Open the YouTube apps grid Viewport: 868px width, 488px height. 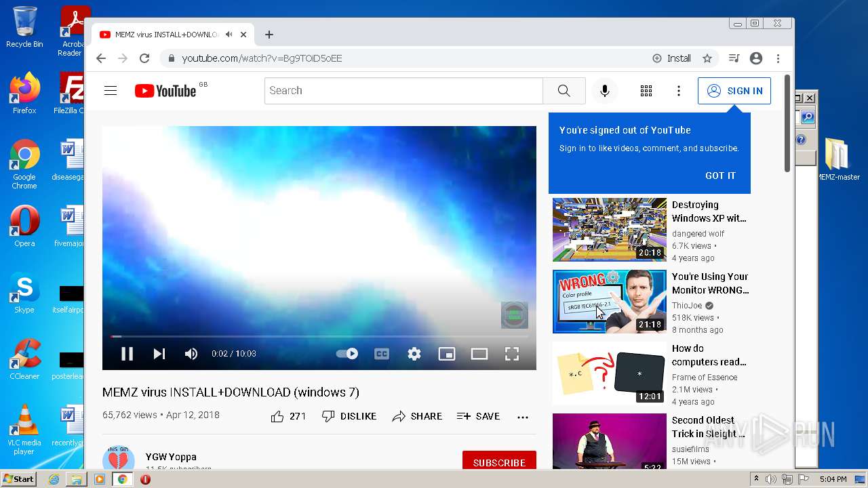tap(646, 91)
